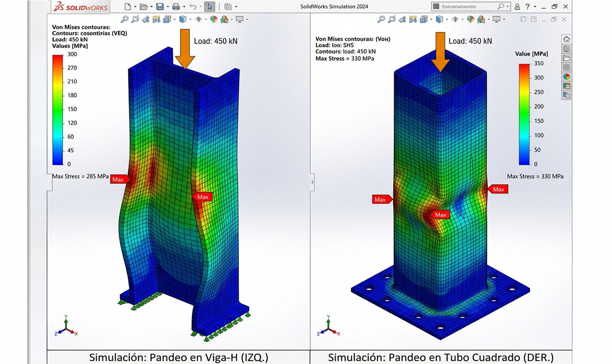
Task: Click Display Style cube in left viewport
Action: 183,19
